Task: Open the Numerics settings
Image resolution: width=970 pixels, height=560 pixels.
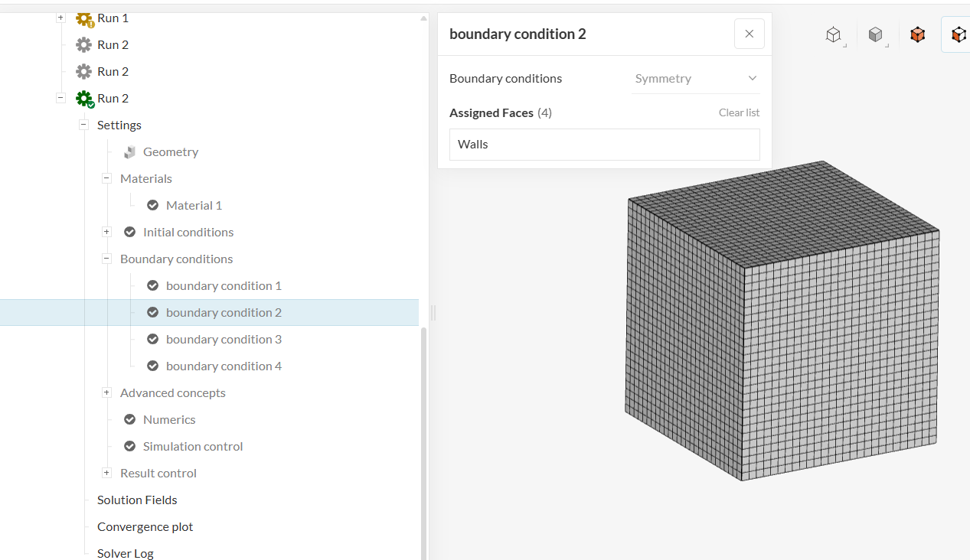Action: [x=169, y=419]
